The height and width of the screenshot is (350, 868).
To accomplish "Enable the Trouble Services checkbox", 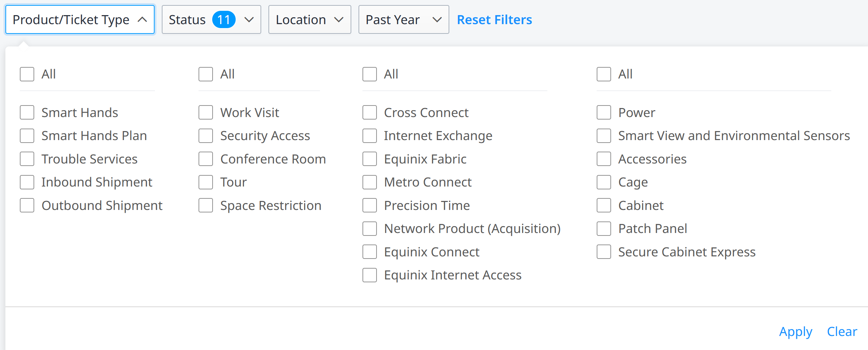I will pyautogui.click(x=27, y=159).
